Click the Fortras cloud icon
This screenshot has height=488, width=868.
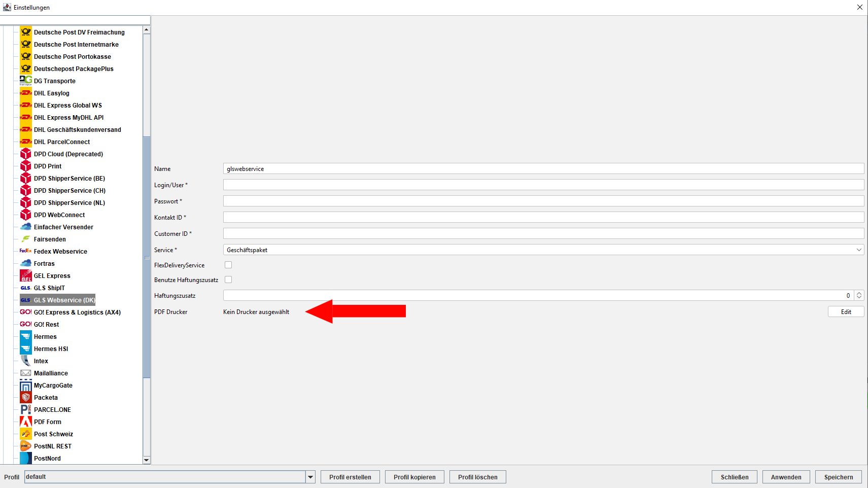pos(26,263)
